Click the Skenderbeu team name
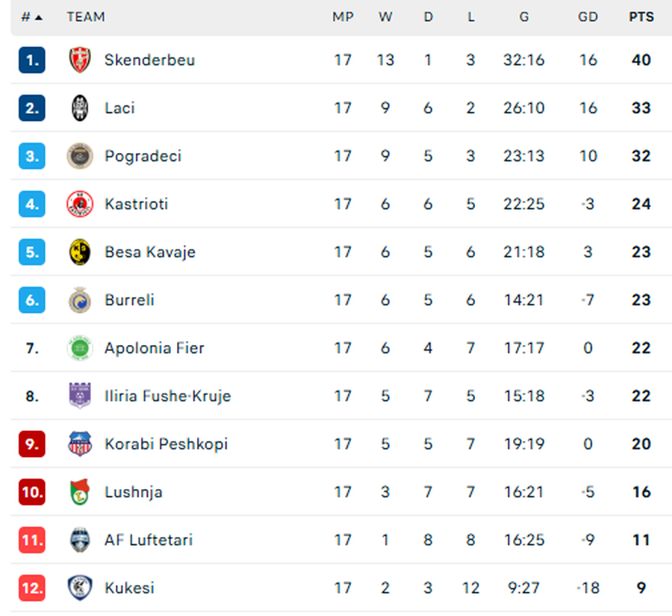Screen dimensions: 672x616 point(149,60)
